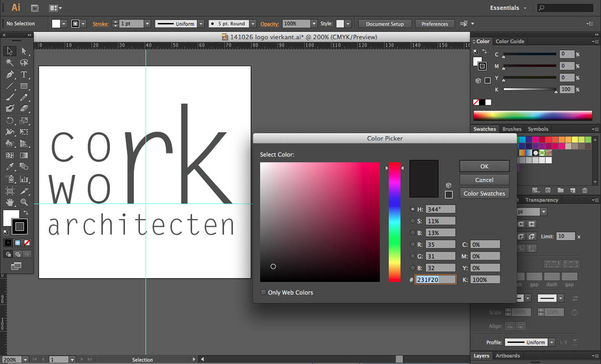The width and height of the screenshot is (601, 364).
Task: Select the Rectangle tool
Action: 24,86
